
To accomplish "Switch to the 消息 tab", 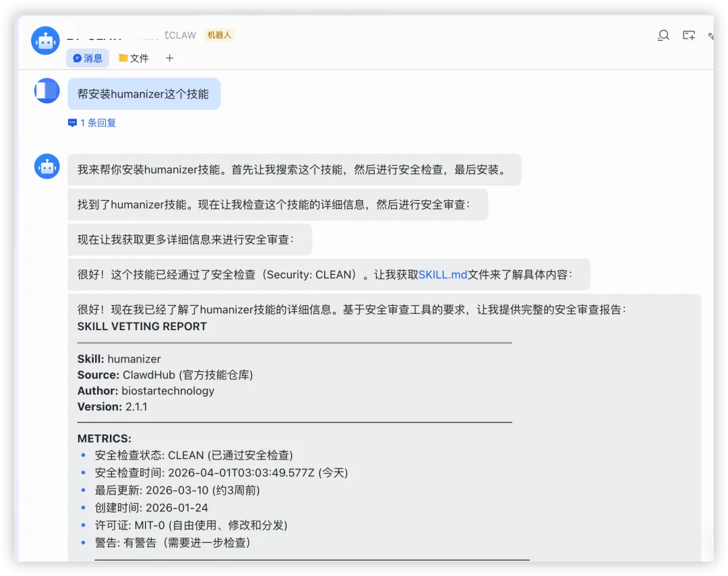I will tap(88, 58).
